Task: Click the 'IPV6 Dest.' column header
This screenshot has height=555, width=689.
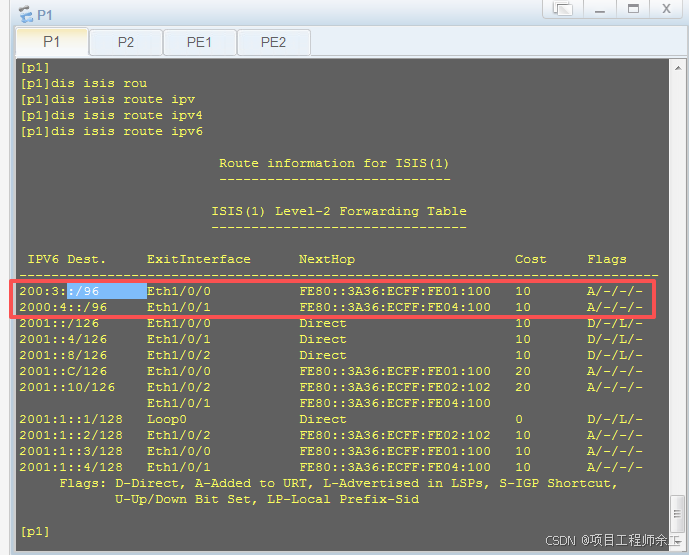Action: pyautogui.click(x=67, y=259)
